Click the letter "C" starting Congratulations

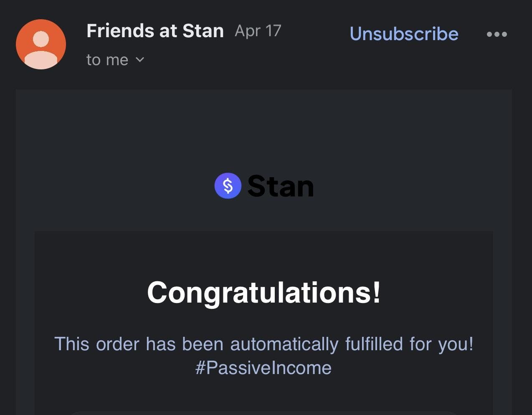pyautogui.click(x=157, y=292)
